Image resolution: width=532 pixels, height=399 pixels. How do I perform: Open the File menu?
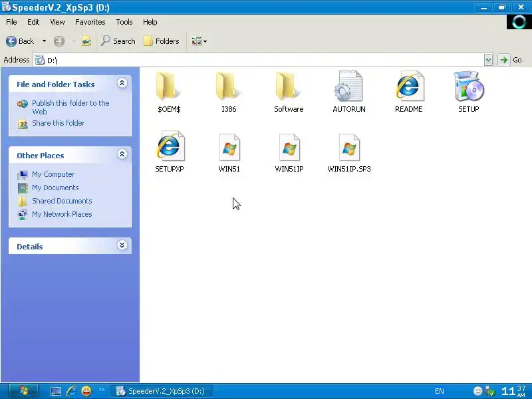point(11,22)
